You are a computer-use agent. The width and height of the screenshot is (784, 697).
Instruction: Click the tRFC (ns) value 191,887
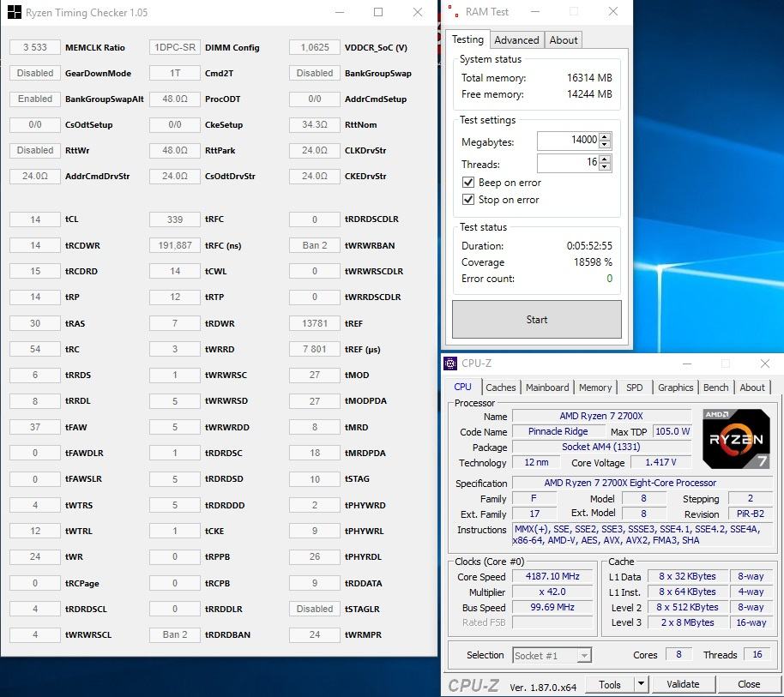tap(175, 245)
